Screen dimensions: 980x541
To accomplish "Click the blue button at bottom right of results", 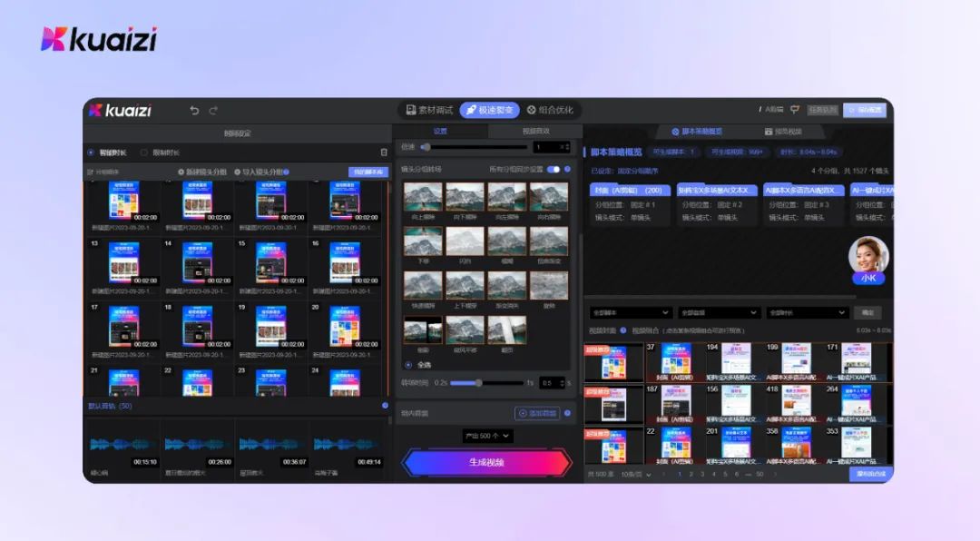I will pos(870,474).
